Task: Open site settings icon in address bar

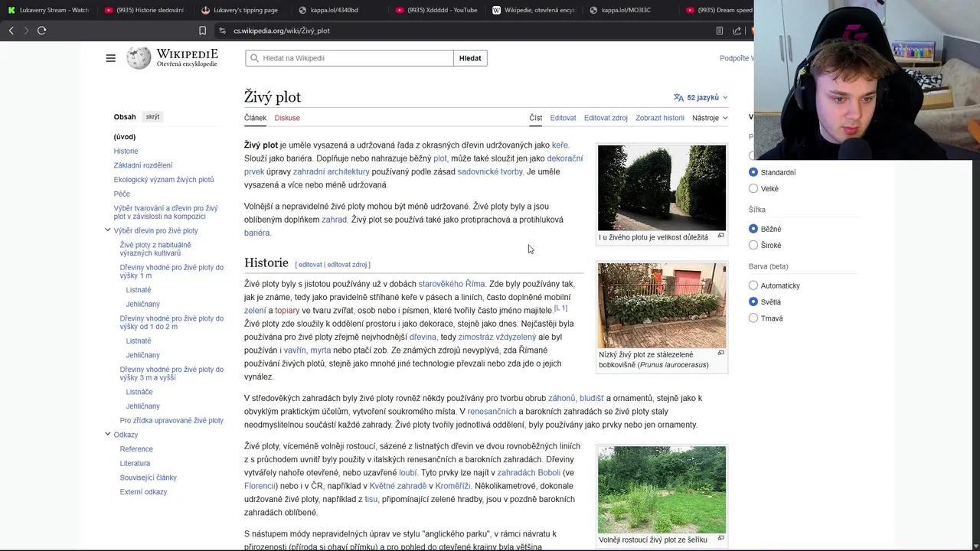Action: (x=222, y=31)
